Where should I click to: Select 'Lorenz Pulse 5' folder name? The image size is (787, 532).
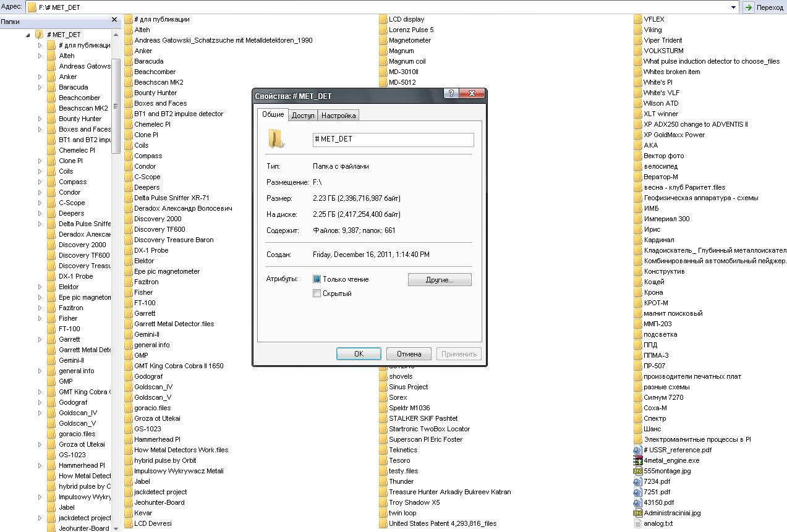[x=411, y=30]
